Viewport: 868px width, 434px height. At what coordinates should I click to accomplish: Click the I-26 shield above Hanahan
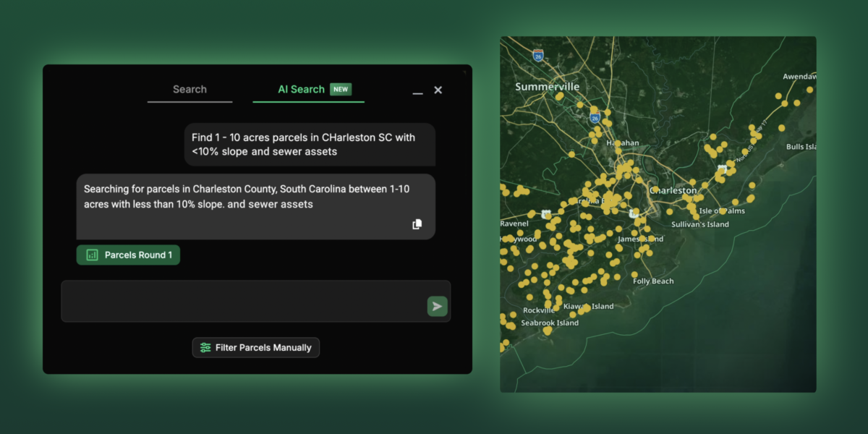coord(595,116)
